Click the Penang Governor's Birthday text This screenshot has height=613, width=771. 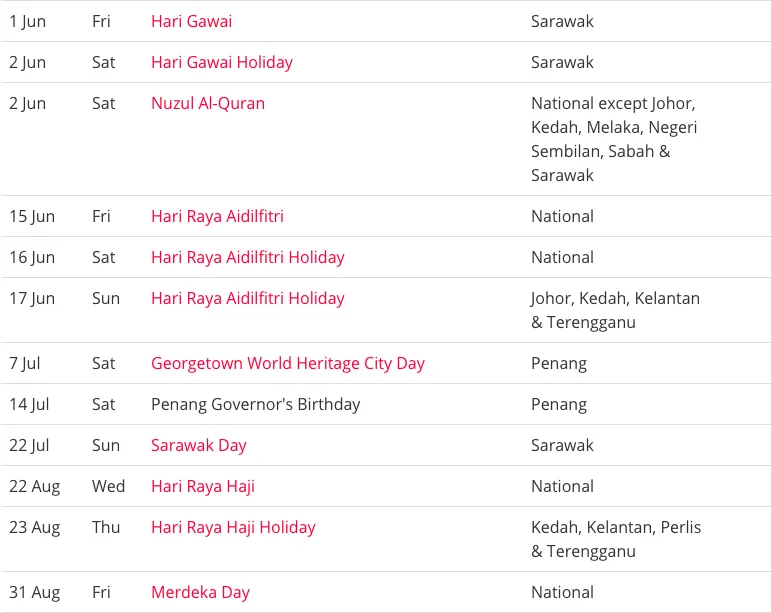tap(255, 404)
